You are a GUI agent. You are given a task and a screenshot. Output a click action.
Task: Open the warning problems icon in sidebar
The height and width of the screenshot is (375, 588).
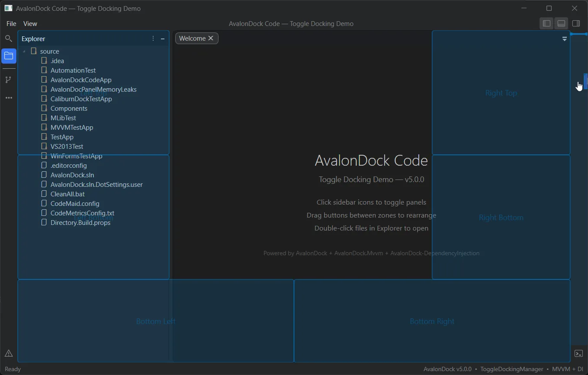[x=9, y=353]
